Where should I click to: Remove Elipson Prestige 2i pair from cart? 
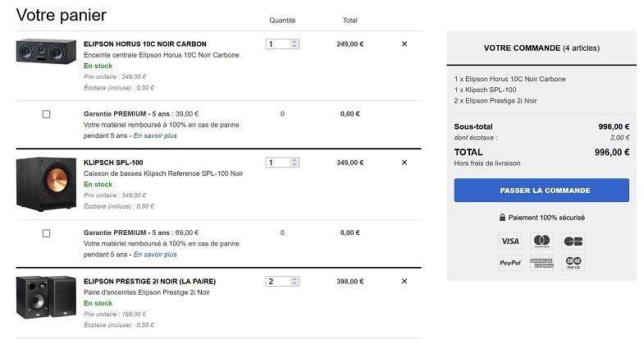coord(404,281)
